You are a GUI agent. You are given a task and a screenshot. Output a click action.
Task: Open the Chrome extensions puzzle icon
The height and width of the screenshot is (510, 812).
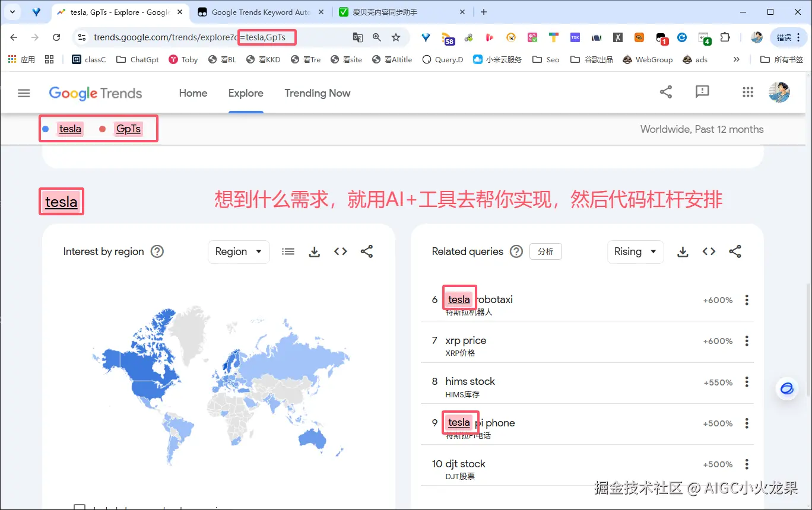point(725,37)
